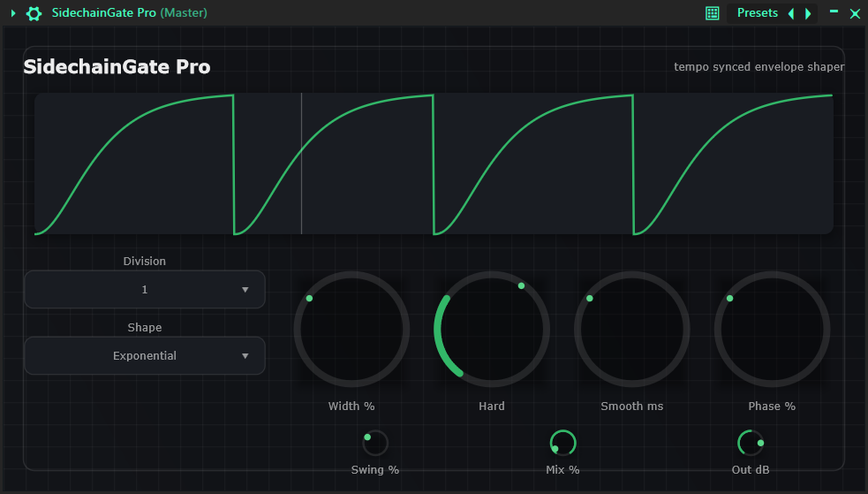
Task: Click the Hard knob
Action: (x=492, y=329)
